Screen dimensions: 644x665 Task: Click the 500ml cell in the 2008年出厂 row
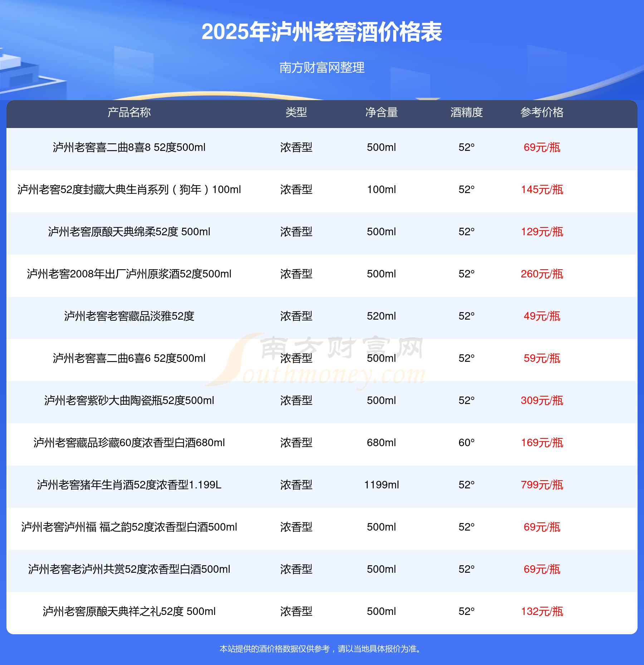[381, 274]
